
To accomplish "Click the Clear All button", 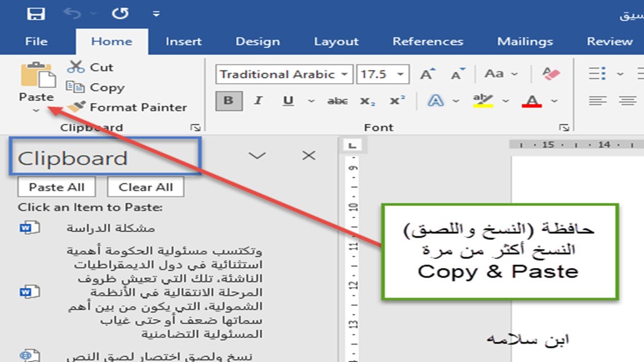I will click(x=145, y=187).
